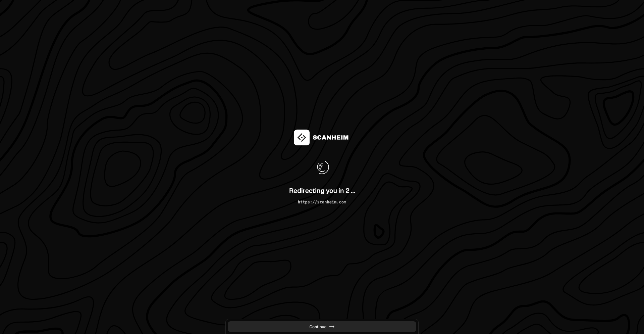Open the https://scanheim.com link
644x334 pixels.
click(322, 202)
